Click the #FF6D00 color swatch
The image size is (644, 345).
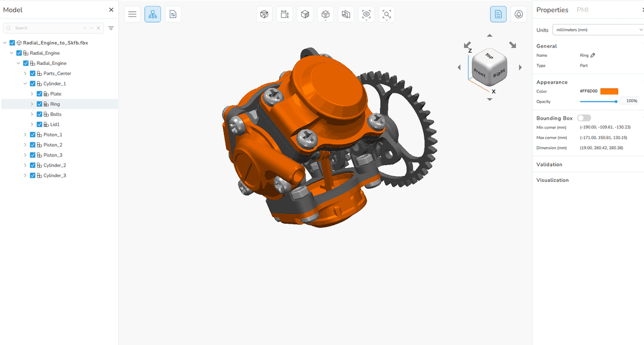(x=610, y=91)
